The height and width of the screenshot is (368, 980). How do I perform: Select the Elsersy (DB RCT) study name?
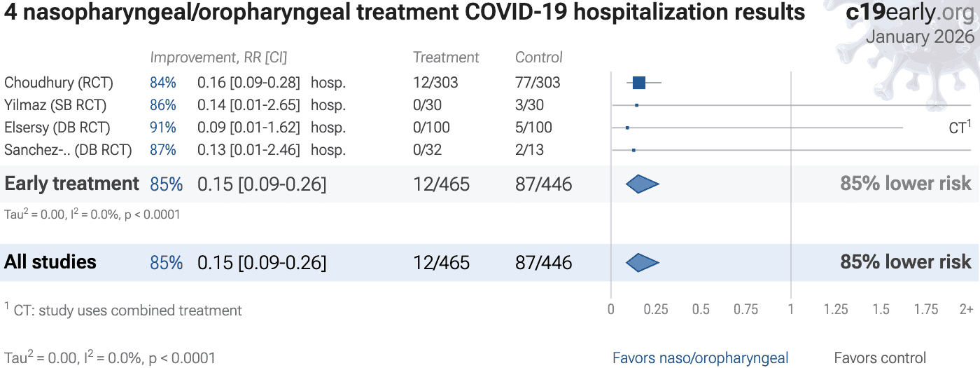click(x=57, y=128)
